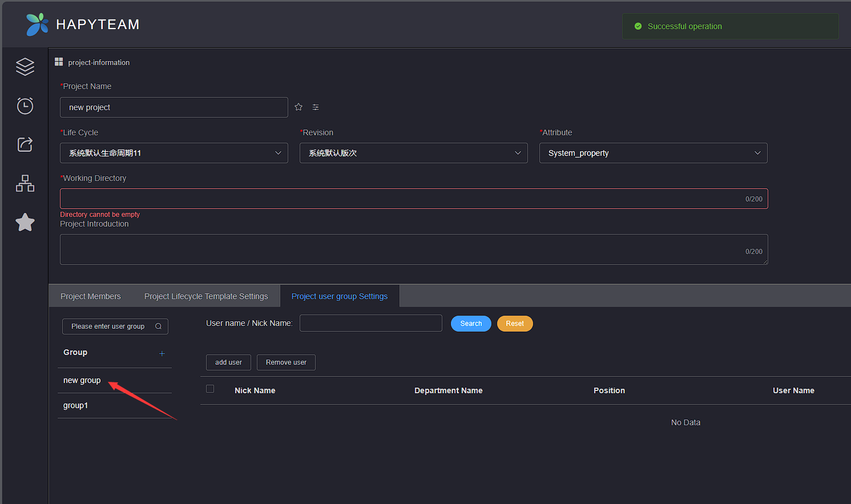Screen dimensions: 851x504
Task: Focus the Project Introduction text area
Action: (x=414, y=249)
